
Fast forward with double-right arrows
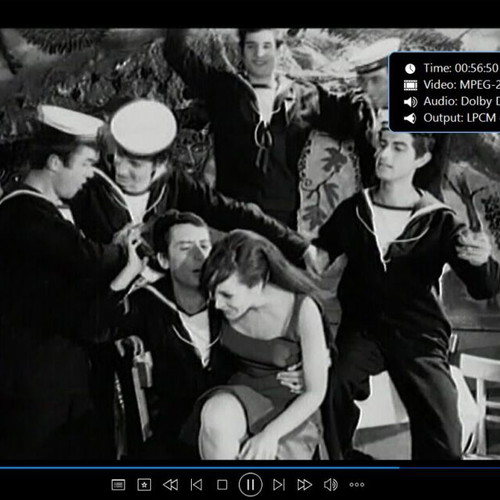[304, 485]
